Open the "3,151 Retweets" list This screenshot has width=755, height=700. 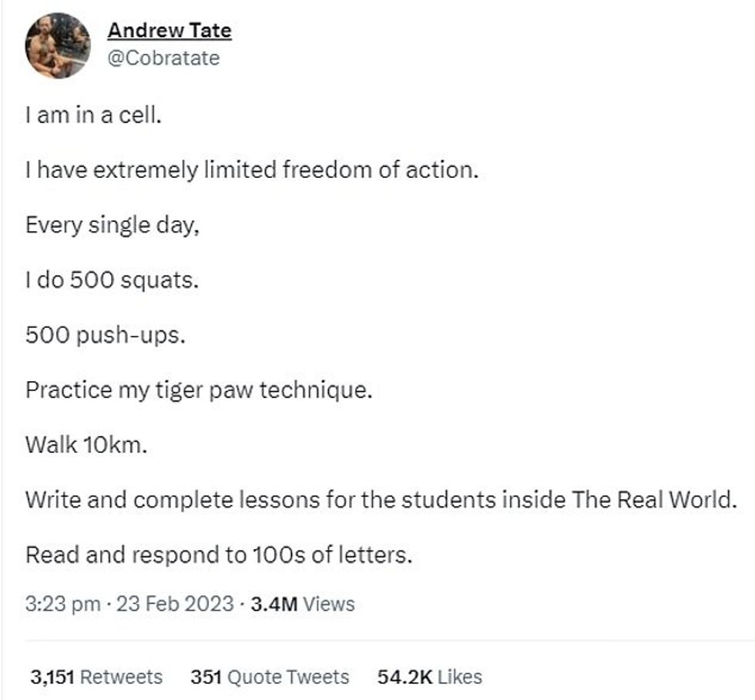(x=96, y=677)
